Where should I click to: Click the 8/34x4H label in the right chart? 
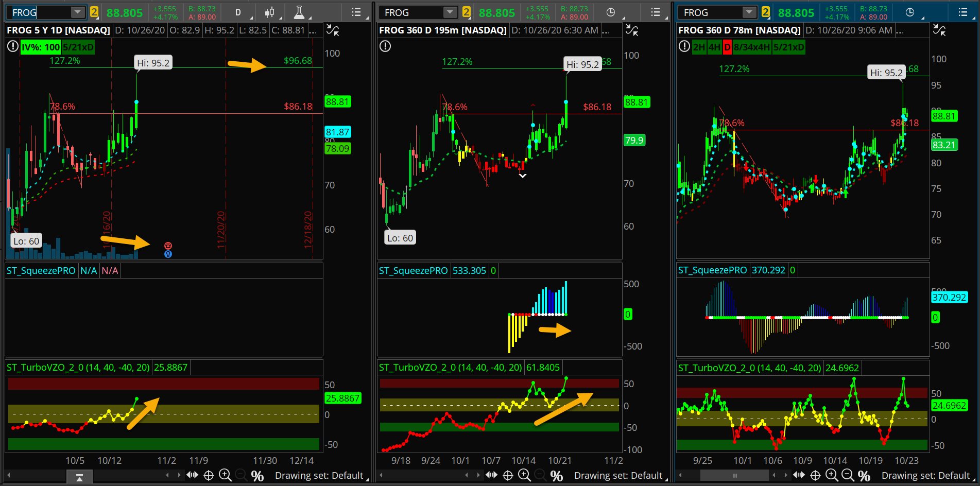pos(751,47)
